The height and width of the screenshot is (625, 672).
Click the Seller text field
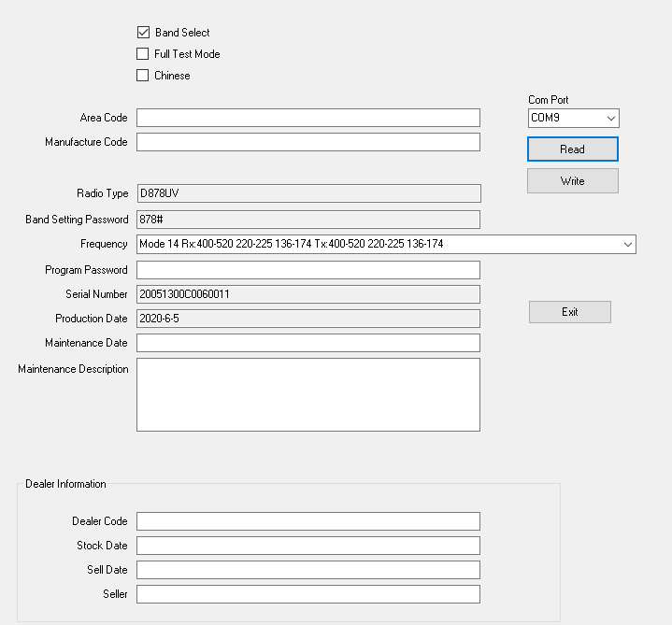click(x=308, y=594)
